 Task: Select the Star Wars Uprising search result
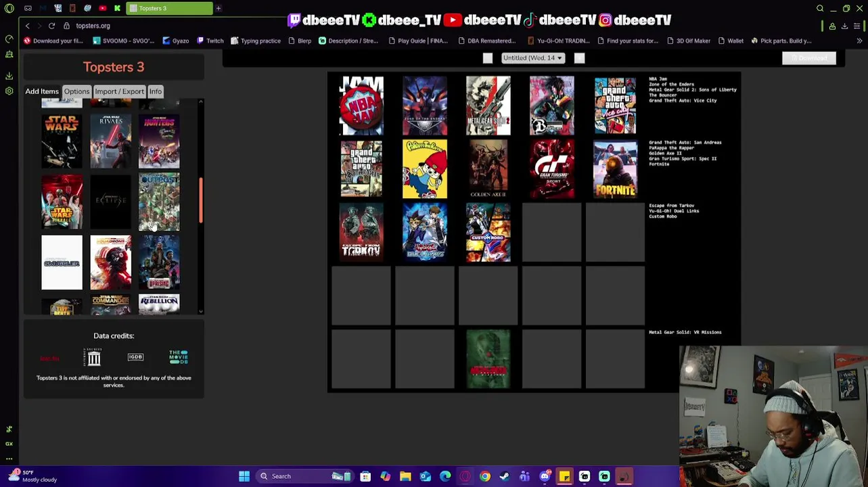point(160,262)
